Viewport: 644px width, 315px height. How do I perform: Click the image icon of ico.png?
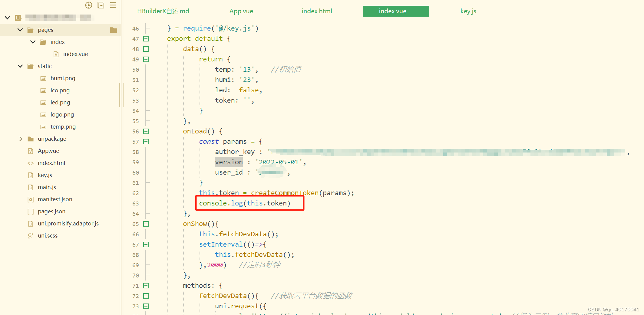(x=43, y=90)
